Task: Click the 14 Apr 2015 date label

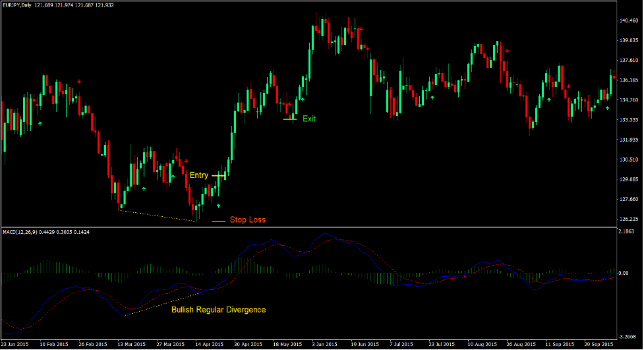Action: point(209,344)
